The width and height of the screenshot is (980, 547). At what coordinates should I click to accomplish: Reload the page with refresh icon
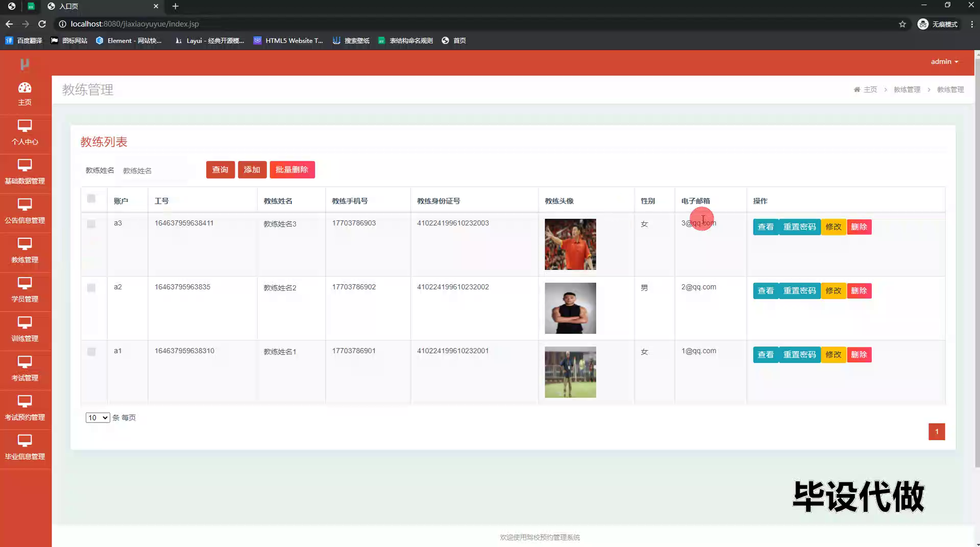tap(42, 24)
